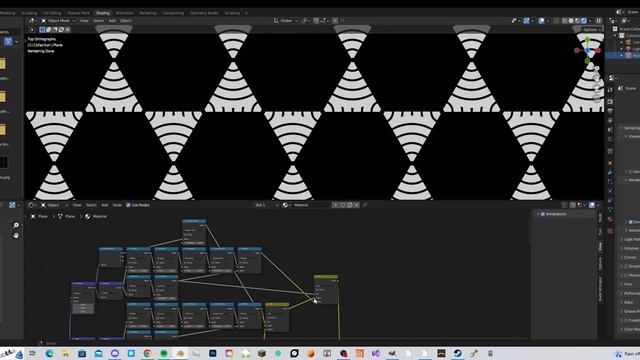Switch to UV Editing workspace tab
This screenshot has height=360, width=640.
click(52, 13)
